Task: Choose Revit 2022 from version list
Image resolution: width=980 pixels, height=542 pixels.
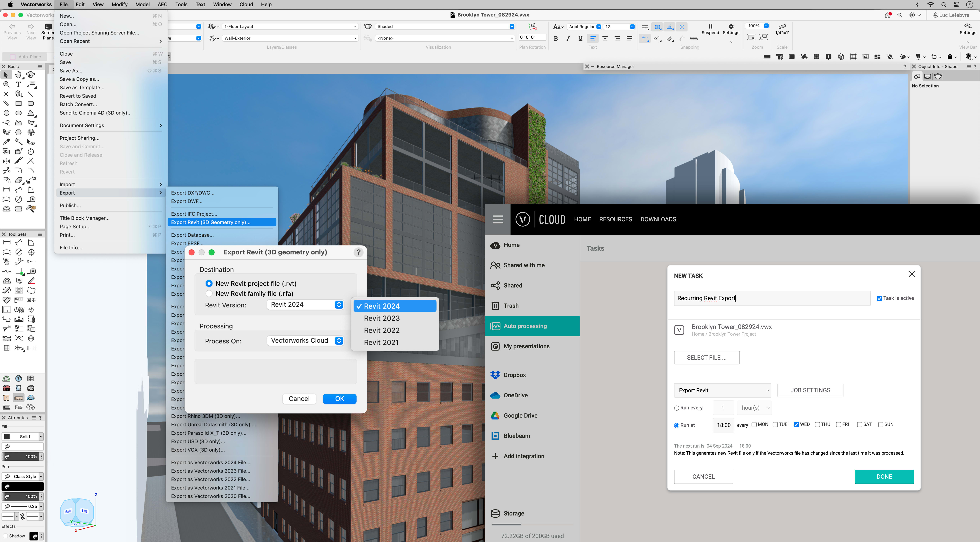Action: pos(382,330)
